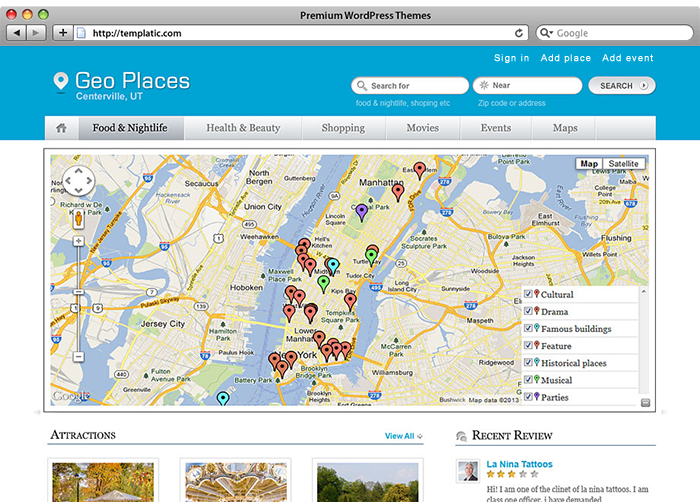The height and width of the screenshot is (502, 700).
Task: Click the map zoom slider handle
Action: (79, 292)
